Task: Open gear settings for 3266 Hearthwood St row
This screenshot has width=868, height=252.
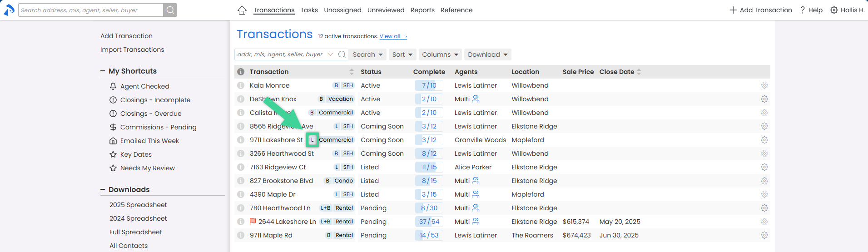Action: pos(764,153)
